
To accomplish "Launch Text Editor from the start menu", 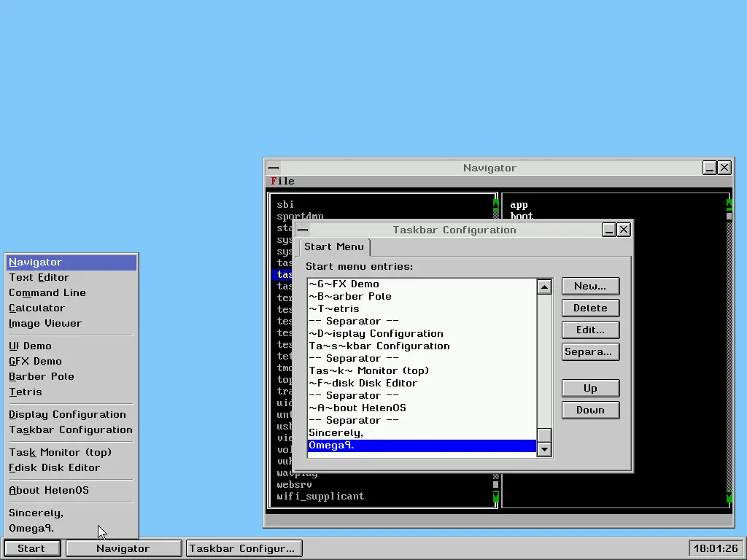I will pos(39,277).
